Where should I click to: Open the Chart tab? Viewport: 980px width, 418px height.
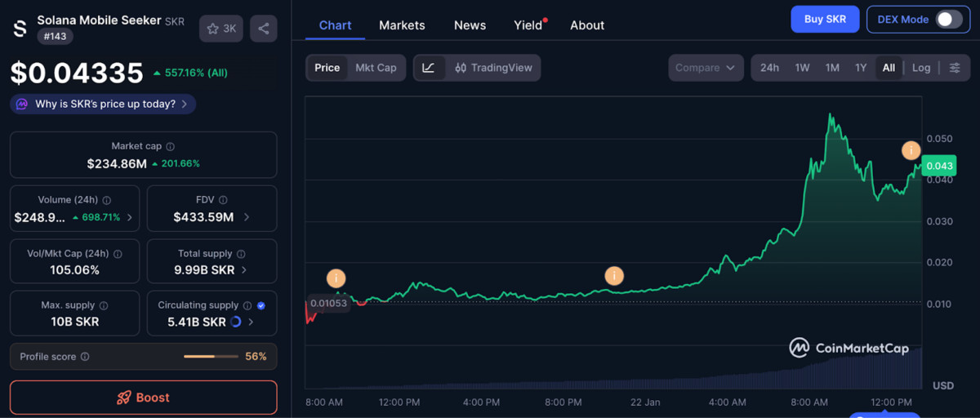coord(335,25)
